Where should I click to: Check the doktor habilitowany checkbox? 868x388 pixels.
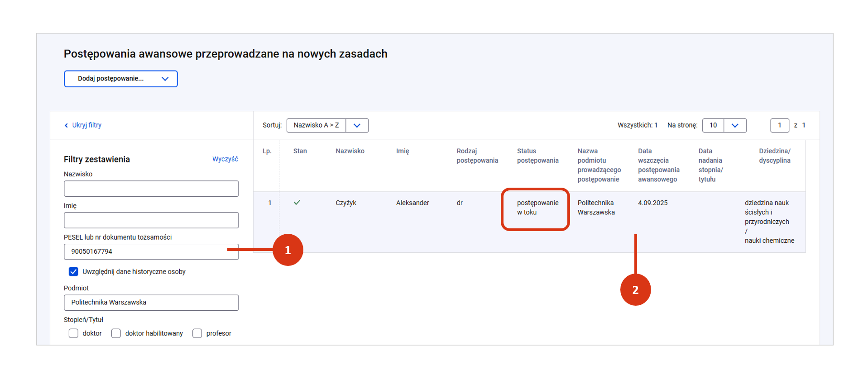(x=116, y=333)
